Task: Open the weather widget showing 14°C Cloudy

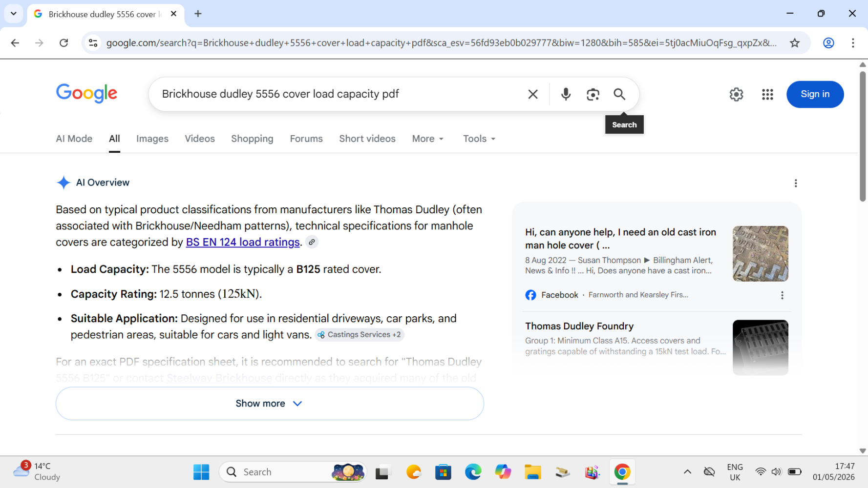Action: click(37, 472)
